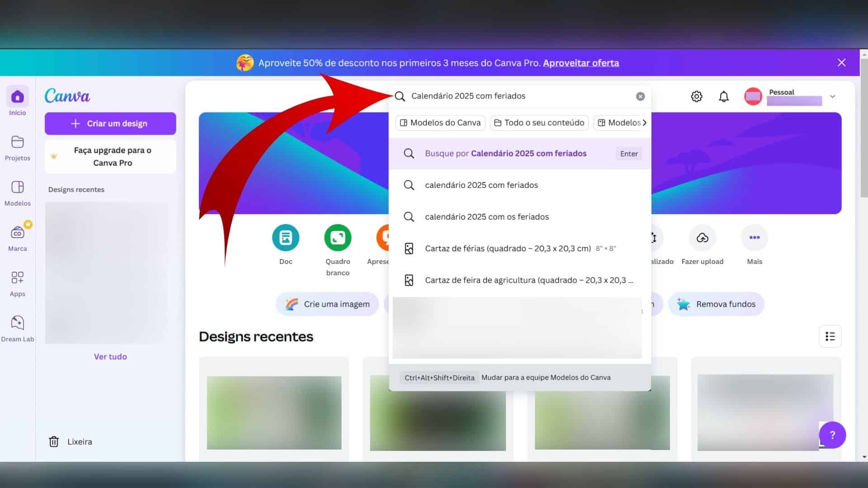This screenshot has height=488, width=868.
Task: Click the Faça upgrade Canva Pro button
Action: click(x=112, y=156)
